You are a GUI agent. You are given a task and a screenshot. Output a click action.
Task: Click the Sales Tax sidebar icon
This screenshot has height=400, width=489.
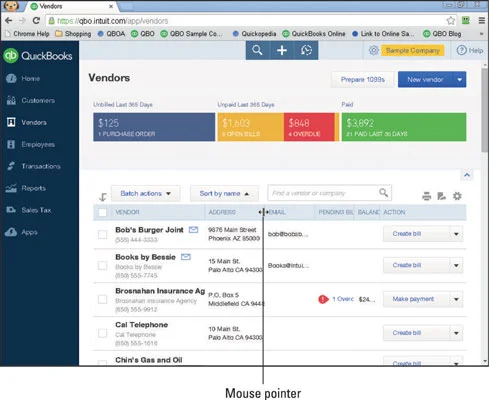(x=11, y=210)
